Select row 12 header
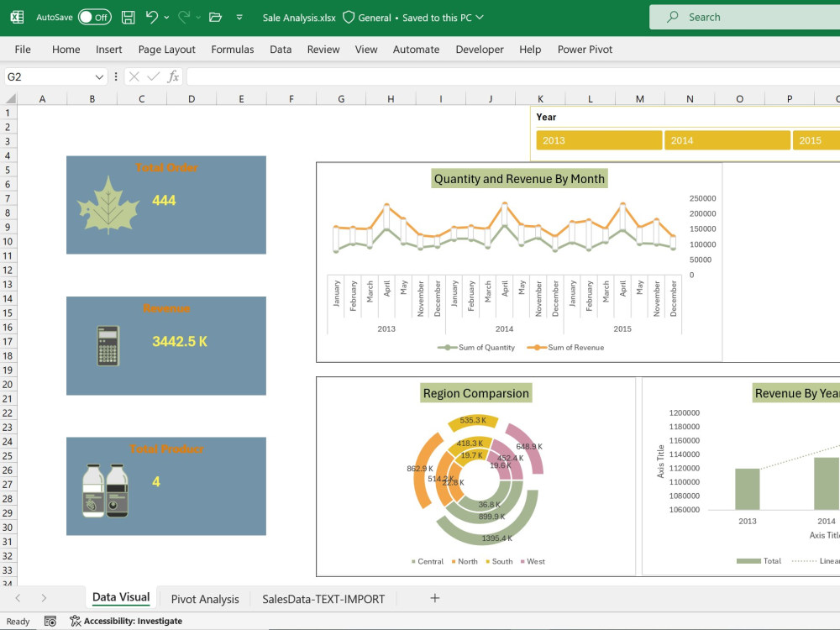The image size is (840, 630). coord(8,270)
